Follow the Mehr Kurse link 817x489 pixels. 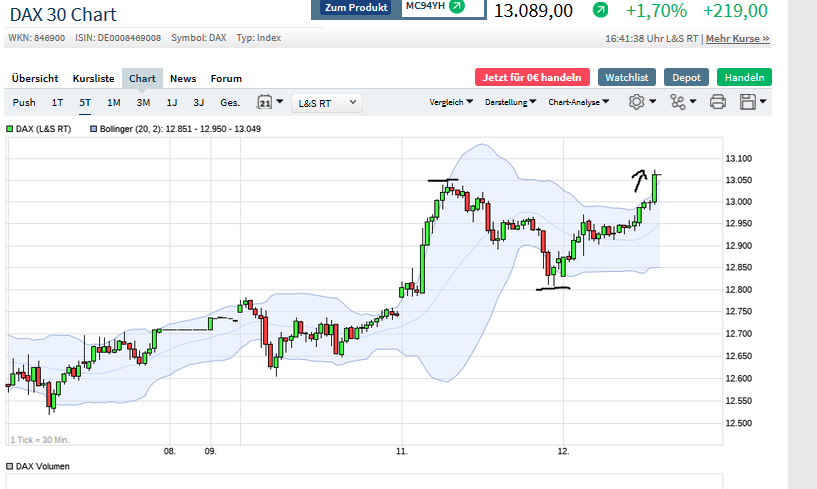point(738,39)
